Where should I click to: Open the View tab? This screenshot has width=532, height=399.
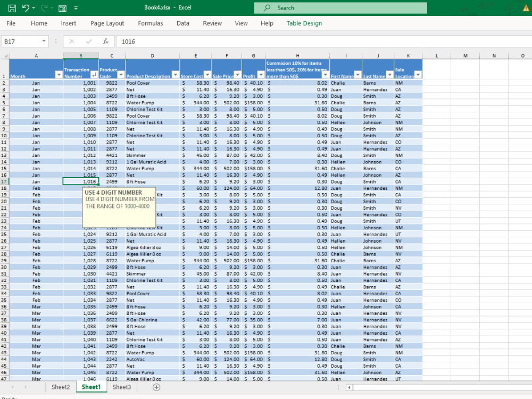(241, 23)
